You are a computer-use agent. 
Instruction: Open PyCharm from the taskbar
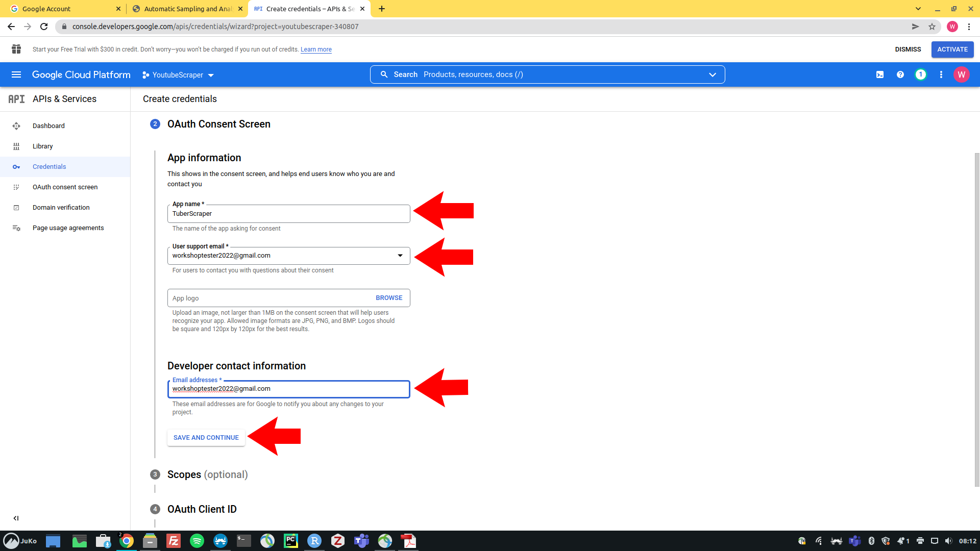click(x=290, y=541)
